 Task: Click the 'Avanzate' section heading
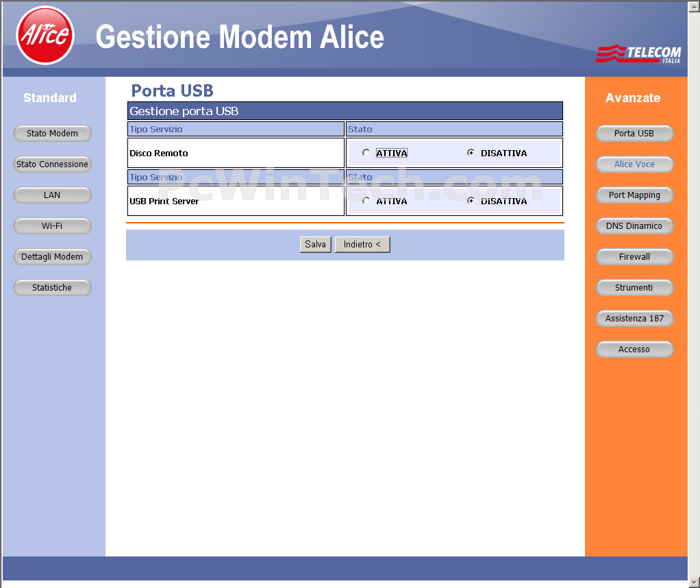(633, 97)
